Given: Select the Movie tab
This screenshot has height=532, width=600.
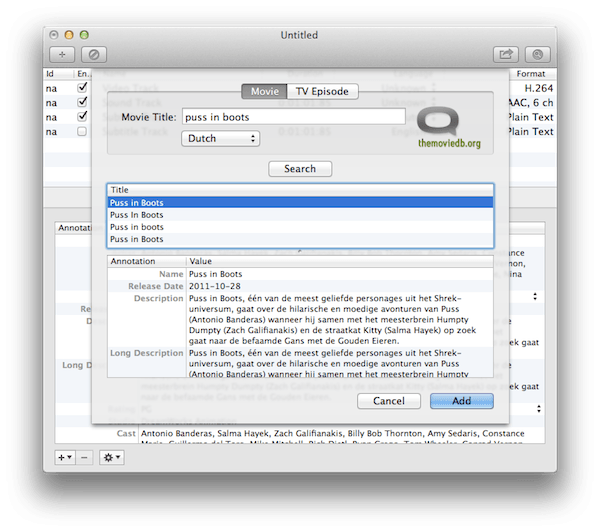Looking at the screenshot, I should tap(264, 91).
